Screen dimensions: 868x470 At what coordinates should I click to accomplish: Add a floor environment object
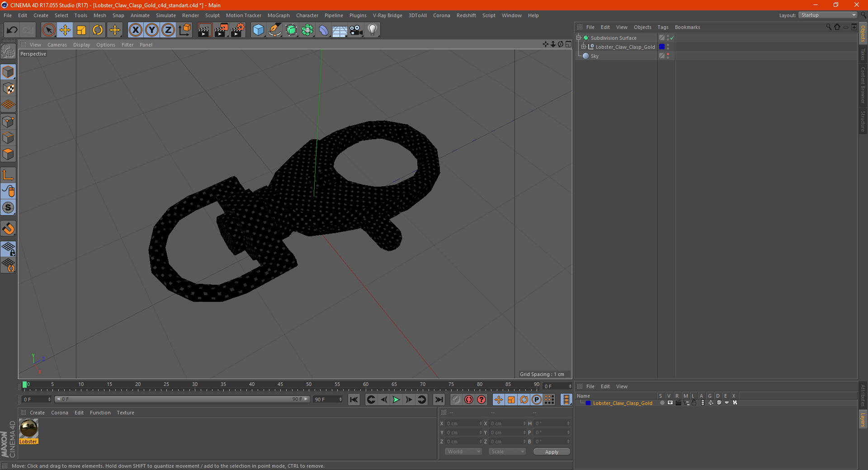[x=340, y=30]
